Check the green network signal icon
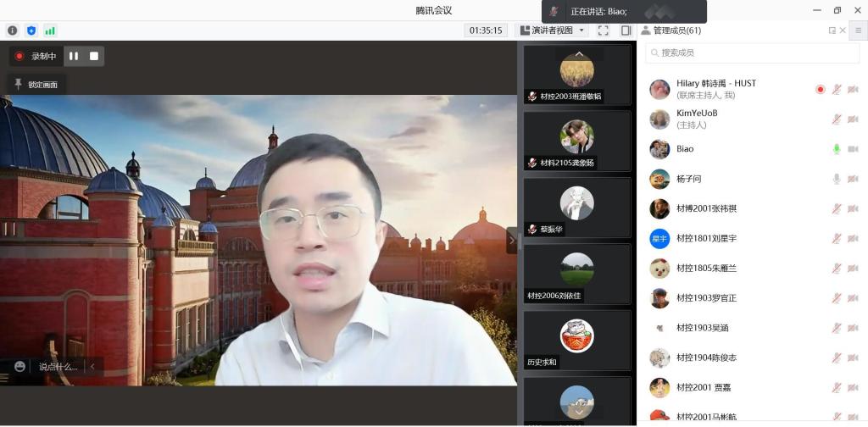Viewport: 868px width, 427px height. [50, 30]
